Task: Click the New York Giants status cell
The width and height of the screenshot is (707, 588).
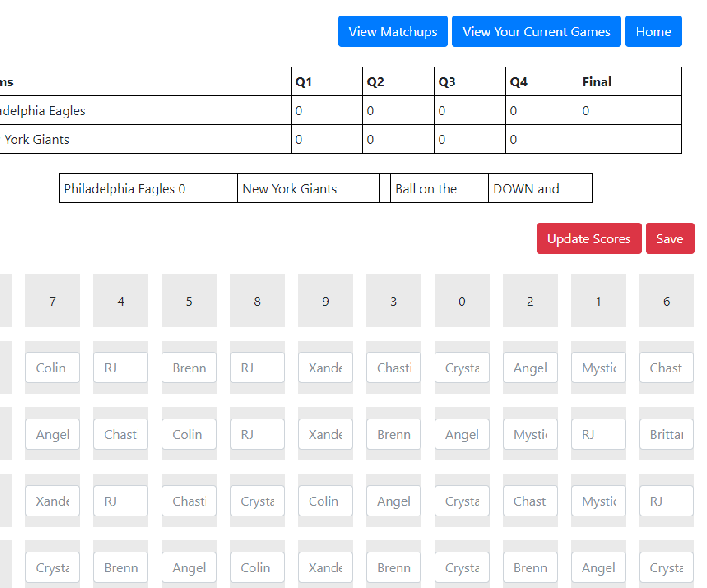Action: point(308,189)
